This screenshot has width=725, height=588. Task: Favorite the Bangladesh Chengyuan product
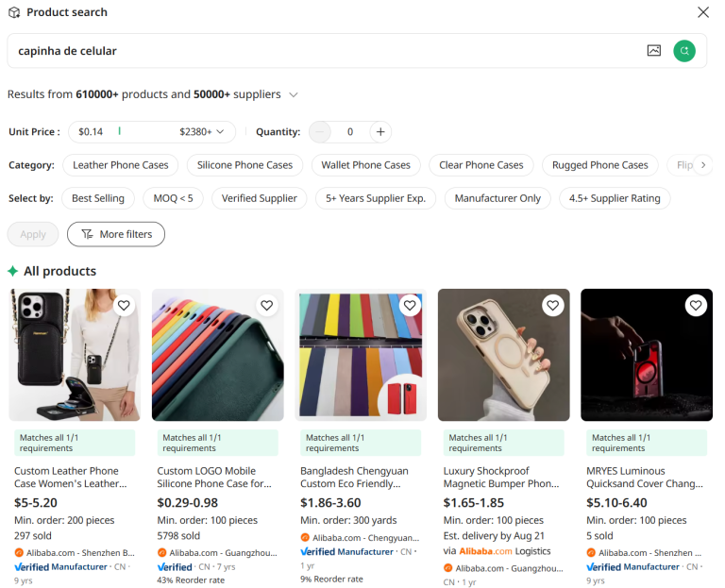[410, 306]
